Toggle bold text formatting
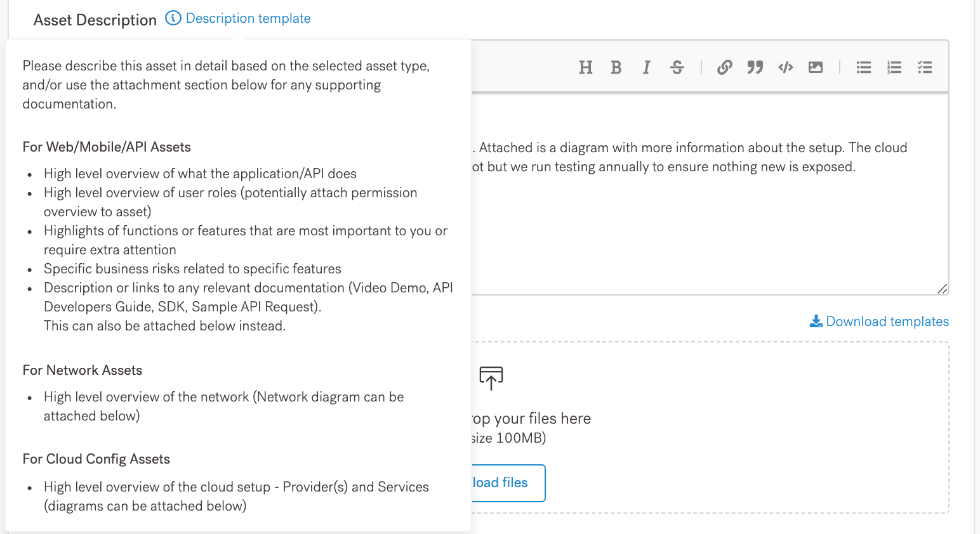The width and height of the screenshot is (980, 534). [x=616, y=67]
